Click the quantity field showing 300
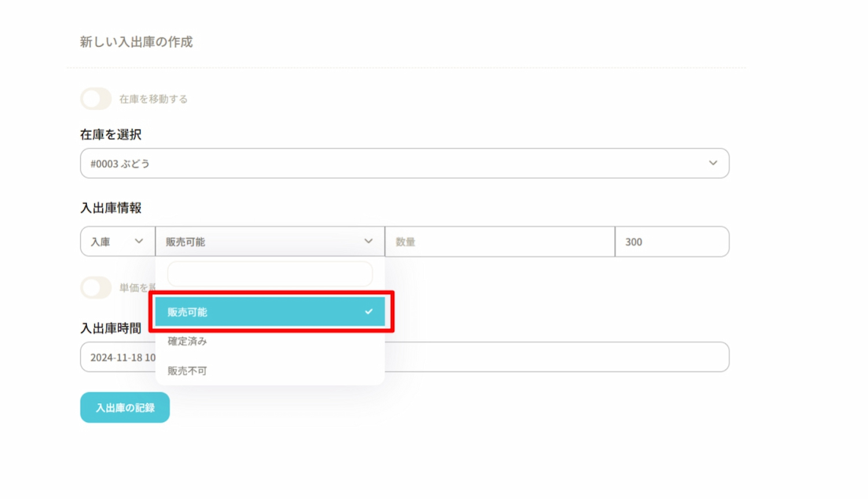 pos(671,242)
